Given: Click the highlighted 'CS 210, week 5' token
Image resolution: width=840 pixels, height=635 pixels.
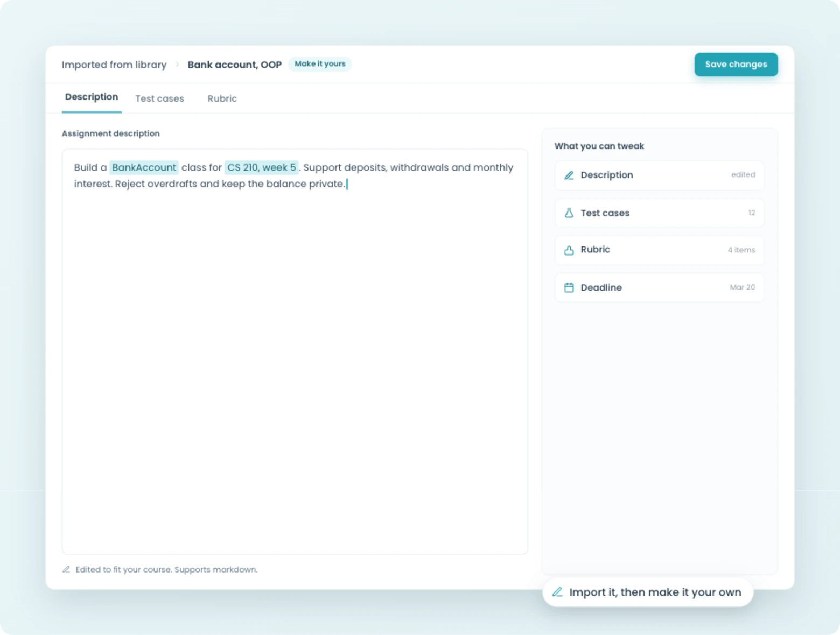Looking at the screenshot, I should tap(261, 167).
